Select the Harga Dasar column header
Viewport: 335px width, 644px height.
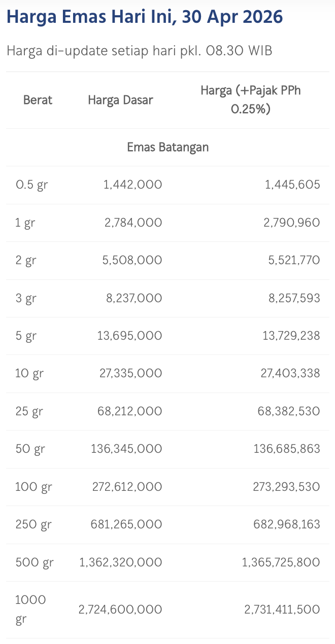coord(120,100)
